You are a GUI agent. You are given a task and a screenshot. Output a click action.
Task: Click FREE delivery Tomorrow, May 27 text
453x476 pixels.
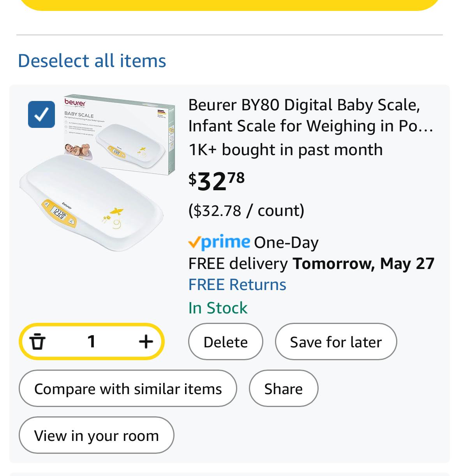point(311,264)
